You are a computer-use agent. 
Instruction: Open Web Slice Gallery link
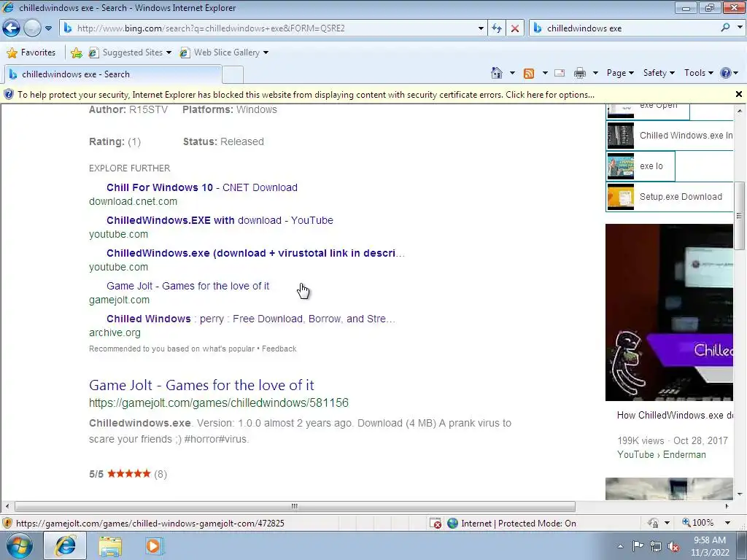224,52
